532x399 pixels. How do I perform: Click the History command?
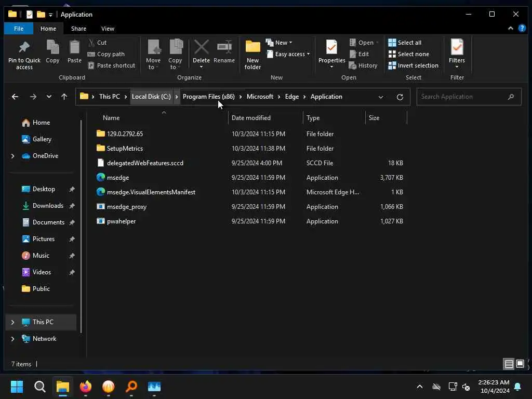(x=363, y=65)
